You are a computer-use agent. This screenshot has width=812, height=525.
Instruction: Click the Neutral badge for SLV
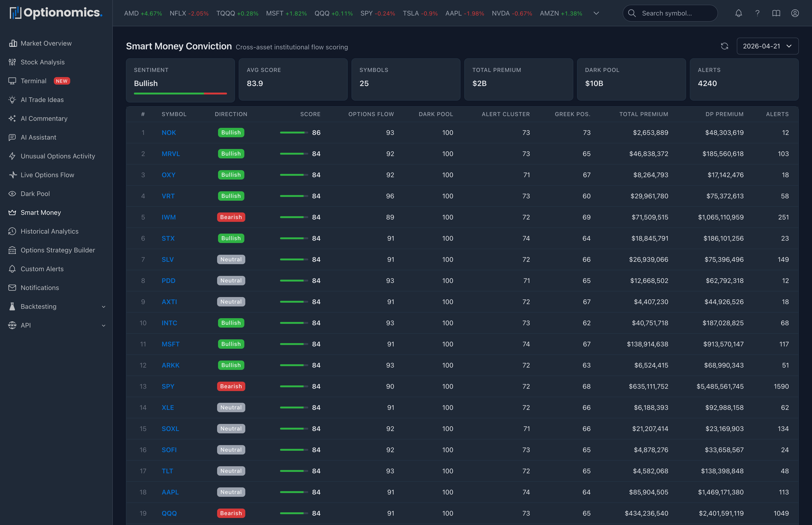click(x=231, y=259)
